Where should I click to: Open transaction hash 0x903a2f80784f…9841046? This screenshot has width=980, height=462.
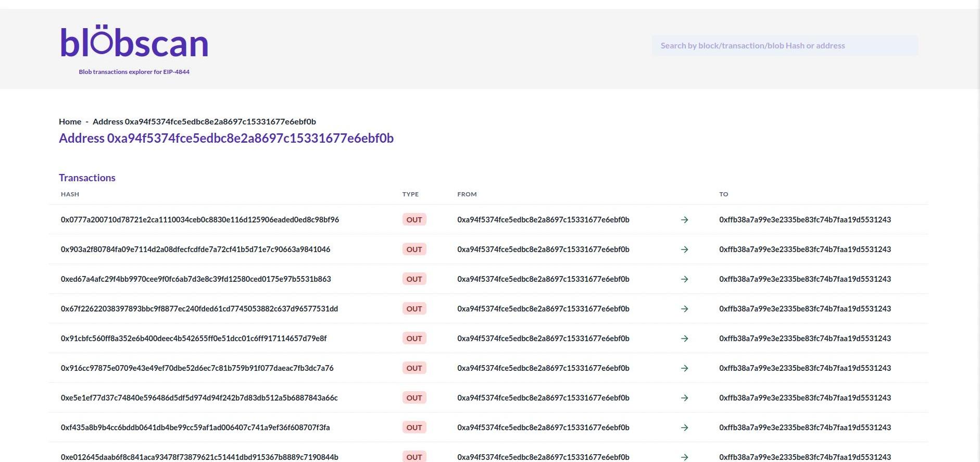(x=195, y=249)
